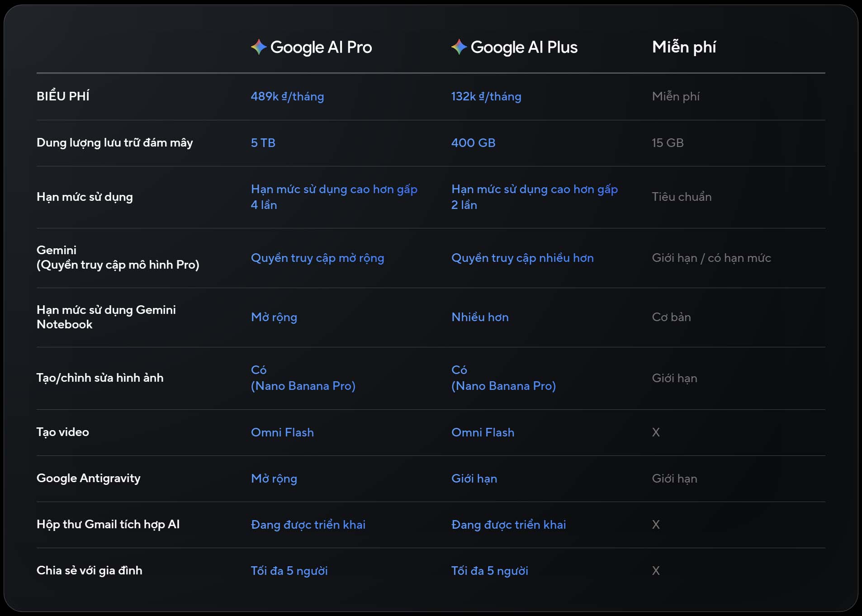Screen dimensions: 862x616
Task: Click 'Giới hạn' in the Tạo/chỉnh sửa hình ảnh row
Action: click(674, 378)
